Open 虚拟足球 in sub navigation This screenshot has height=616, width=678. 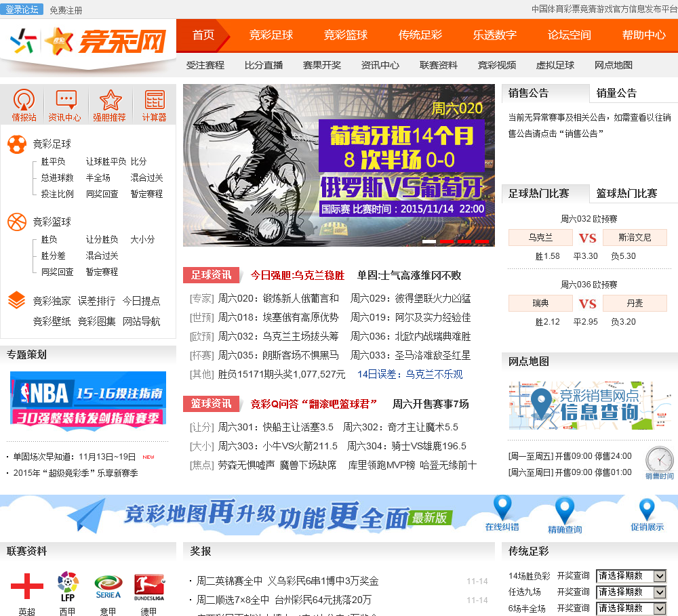click(x=555, y=65)
